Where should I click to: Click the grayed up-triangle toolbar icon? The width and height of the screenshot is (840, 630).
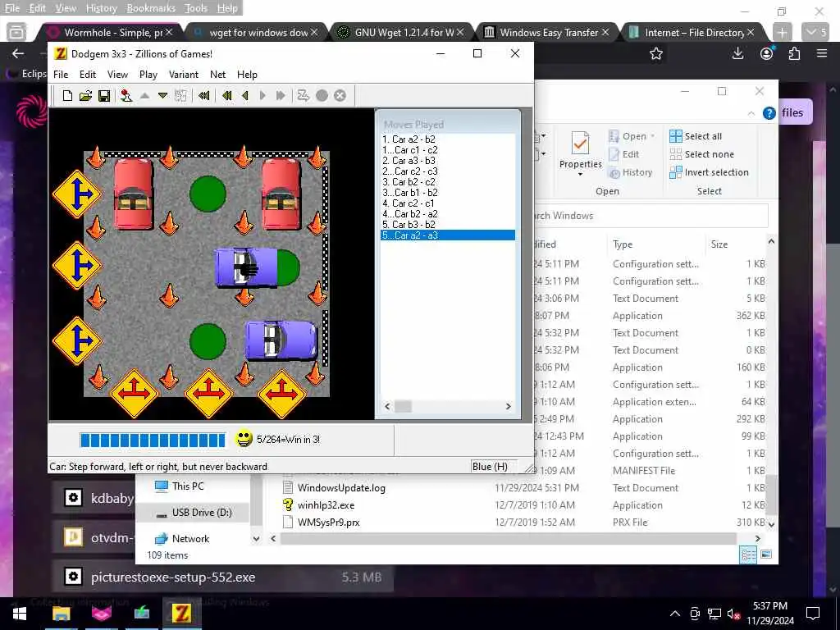click(x=144, y=96)
